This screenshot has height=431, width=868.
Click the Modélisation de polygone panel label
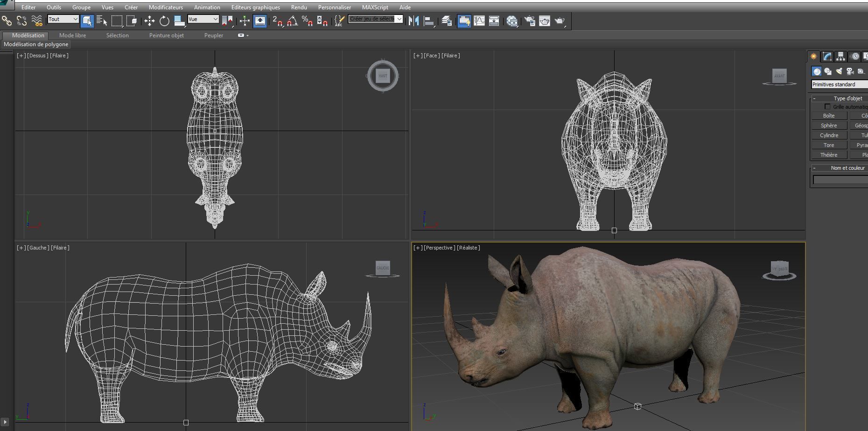(x=36, y=44)
